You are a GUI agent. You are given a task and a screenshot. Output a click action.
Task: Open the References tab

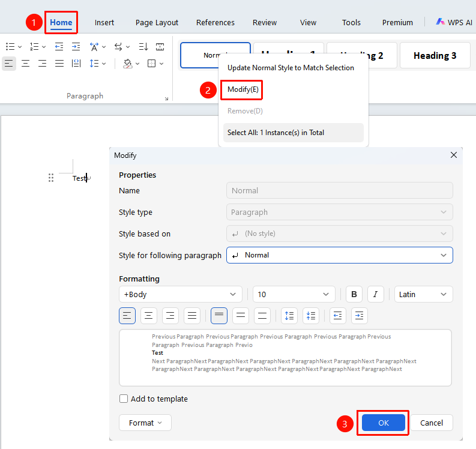click(215, 22)
